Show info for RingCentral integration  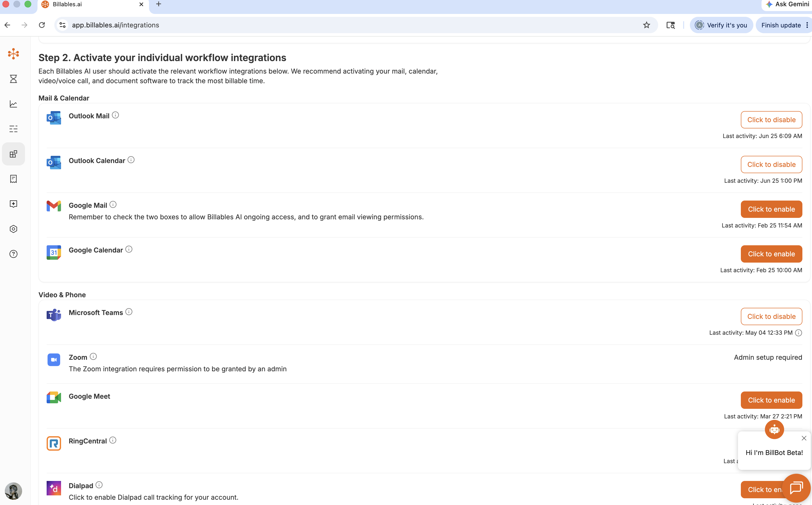click(x=112, y=440)
